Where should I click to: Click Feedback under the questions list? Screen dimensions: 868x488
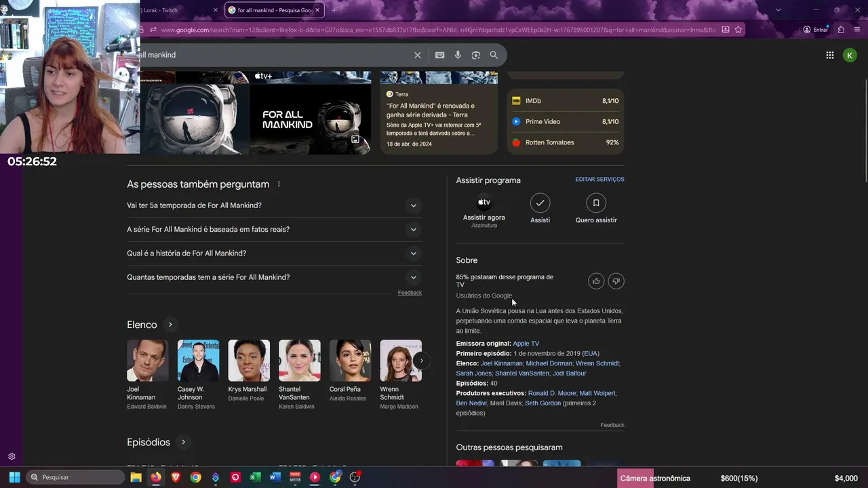click(x=410, y=293)
